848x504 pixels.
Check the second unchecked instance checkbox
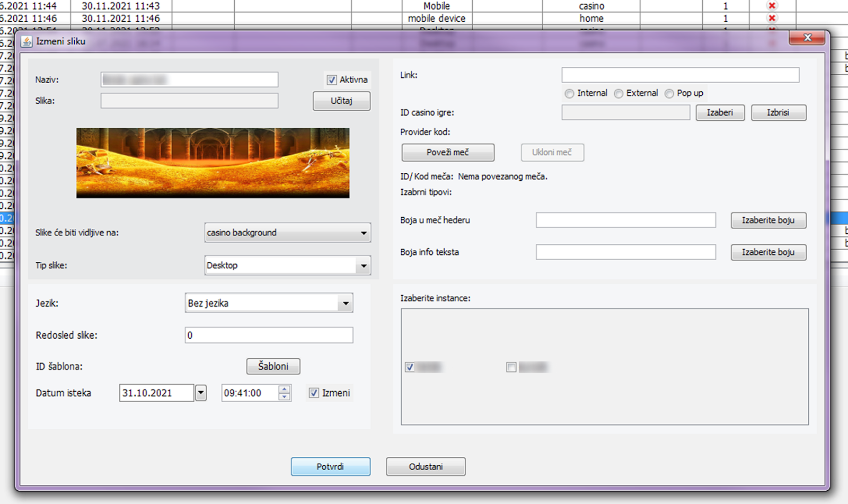point(511,367)
